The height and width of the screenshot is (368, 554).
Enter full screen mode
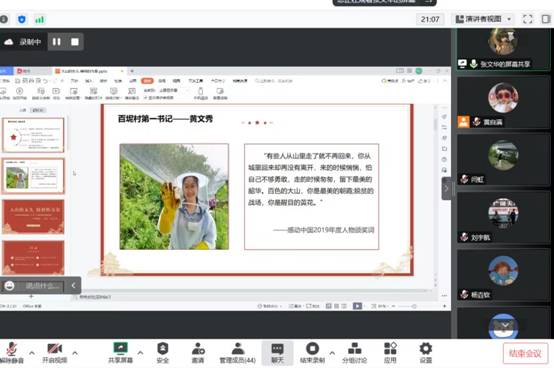(x=528, y=19)
